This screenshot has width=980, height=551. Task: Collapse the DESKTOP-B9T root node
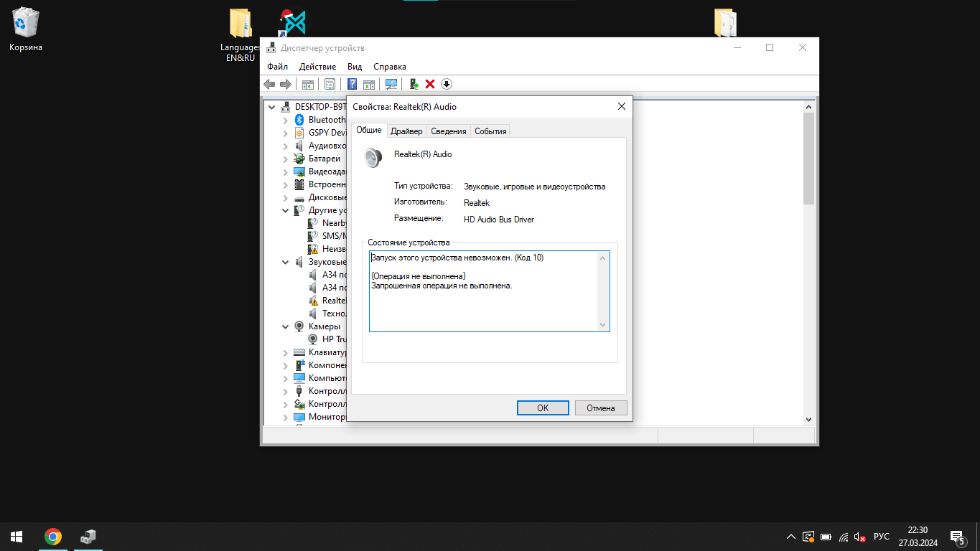pos(272,107)
